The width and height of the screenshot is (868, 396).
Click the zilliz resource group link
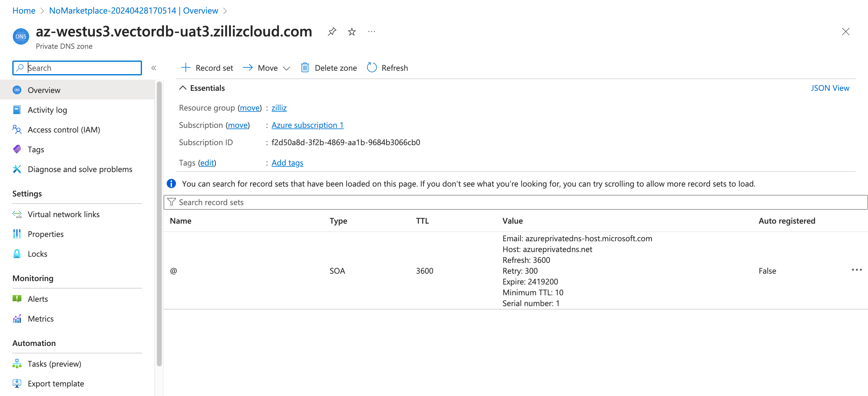279,107
